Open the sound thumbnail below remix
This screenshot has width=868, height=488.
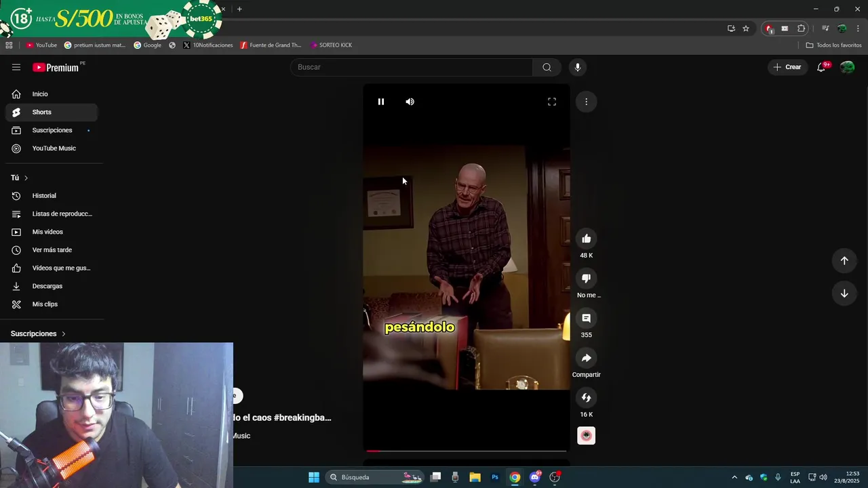(586, 435)
